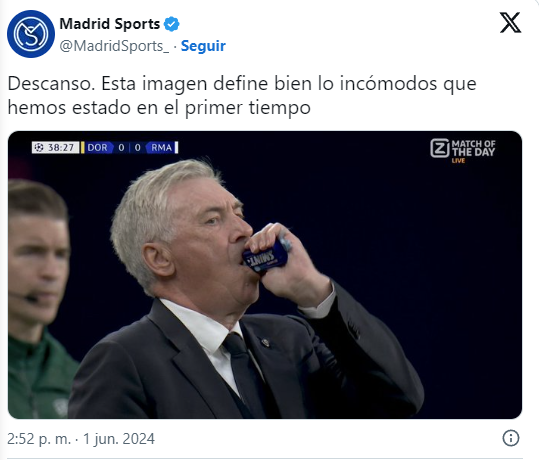Click the tweet text starting with Descanso
Screen dimensions: 539x460
coord(242,95)
